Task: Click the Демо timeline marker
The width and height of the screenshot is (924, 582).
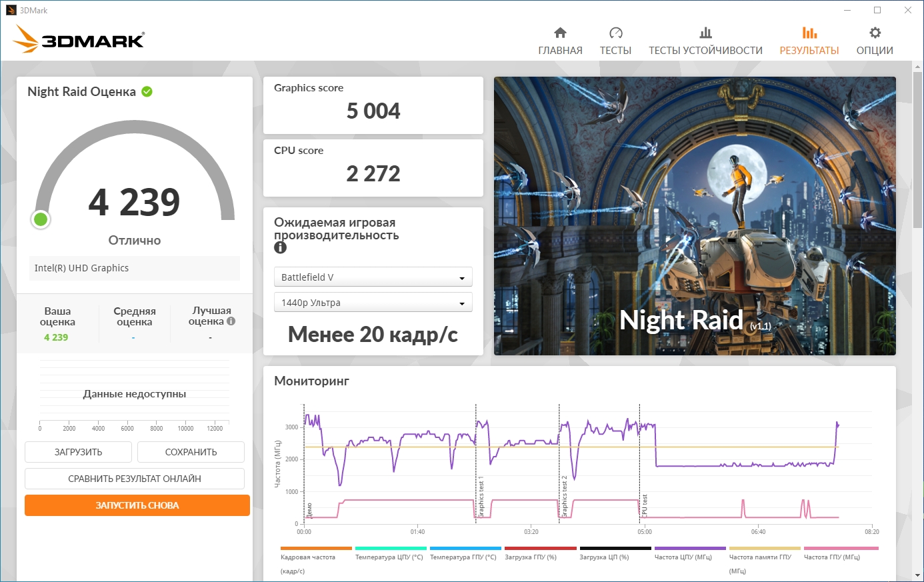Action: coord(309,510)
